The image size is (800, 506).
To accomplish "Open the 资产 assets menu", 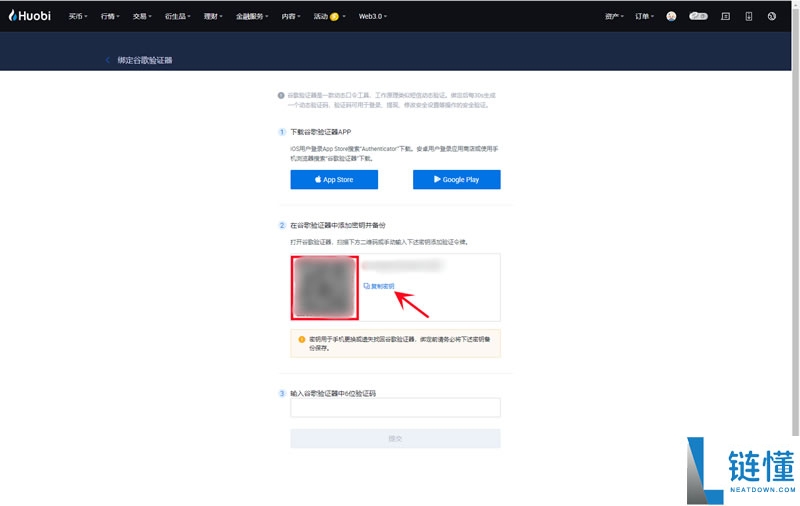I will click(x=614, y=16).
